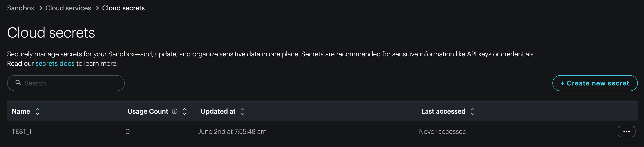Click the Updated at column header text
The image size is (644, 147).
click(x=218, y=111)
